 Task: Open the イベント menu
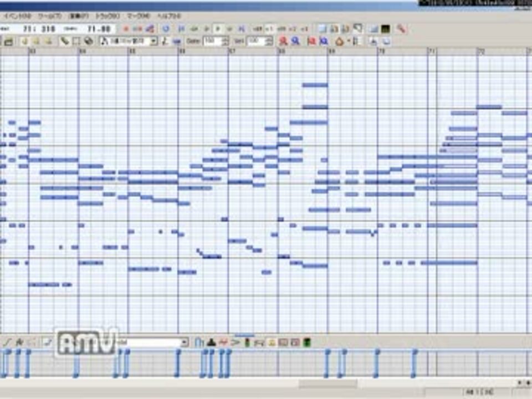pos(17,16)
